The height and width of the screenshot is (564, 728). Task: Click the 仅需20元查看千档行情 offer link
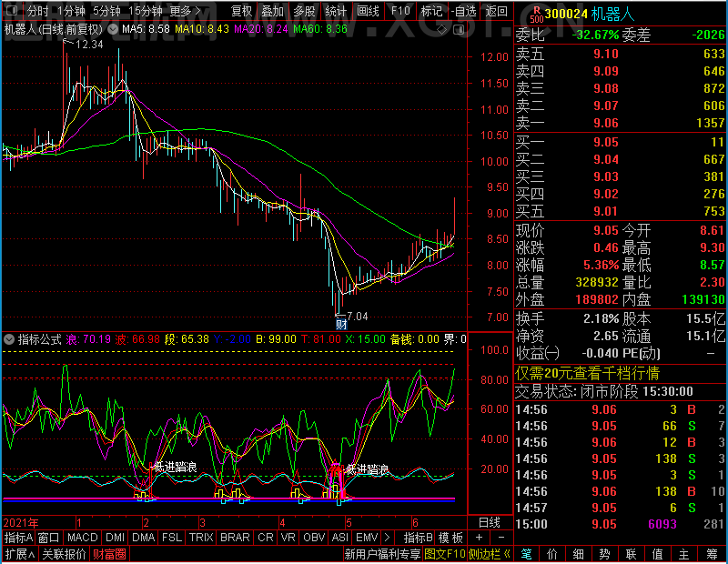pos(587,373)
